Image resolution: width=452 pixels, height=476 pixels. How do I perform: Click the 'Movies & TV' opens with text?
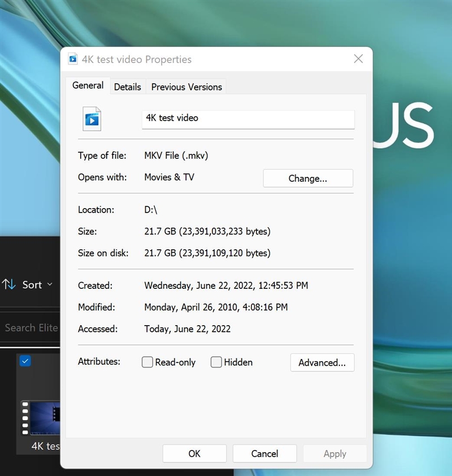[169, 177]
